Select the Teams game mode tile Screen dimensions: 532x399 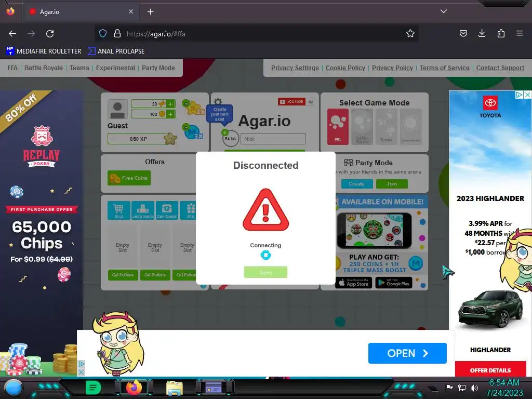pyautogui.click(x=387, y=127)
